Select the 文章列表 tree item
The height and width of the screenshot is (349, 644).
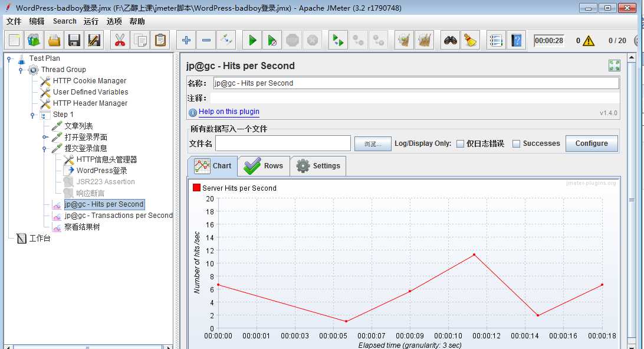[78, 126]
